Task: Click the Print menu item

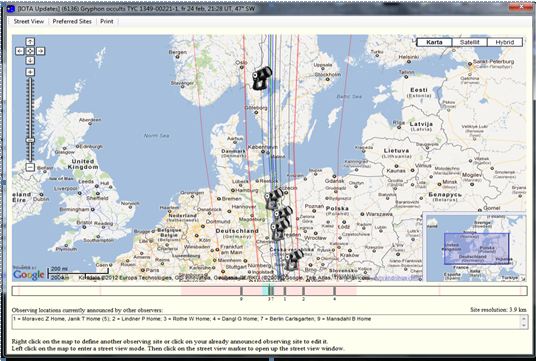Action: click(x=107, y=21)
